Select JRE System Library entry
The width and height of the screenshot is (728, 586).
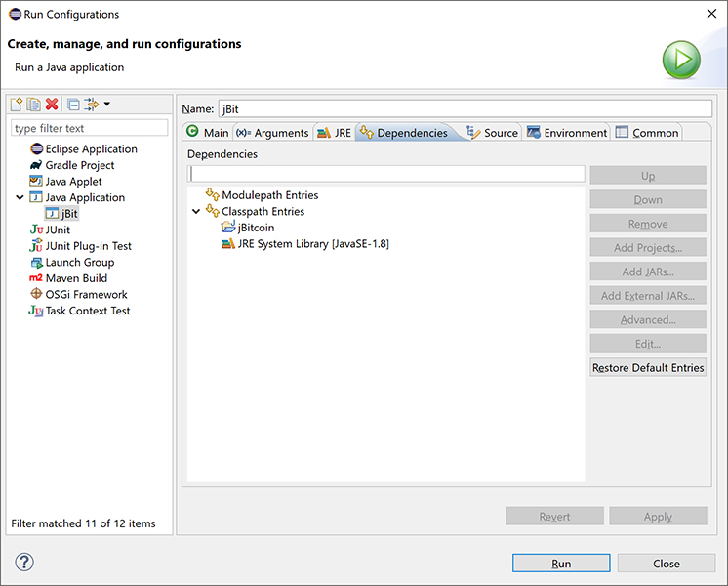tap(312, 244)
